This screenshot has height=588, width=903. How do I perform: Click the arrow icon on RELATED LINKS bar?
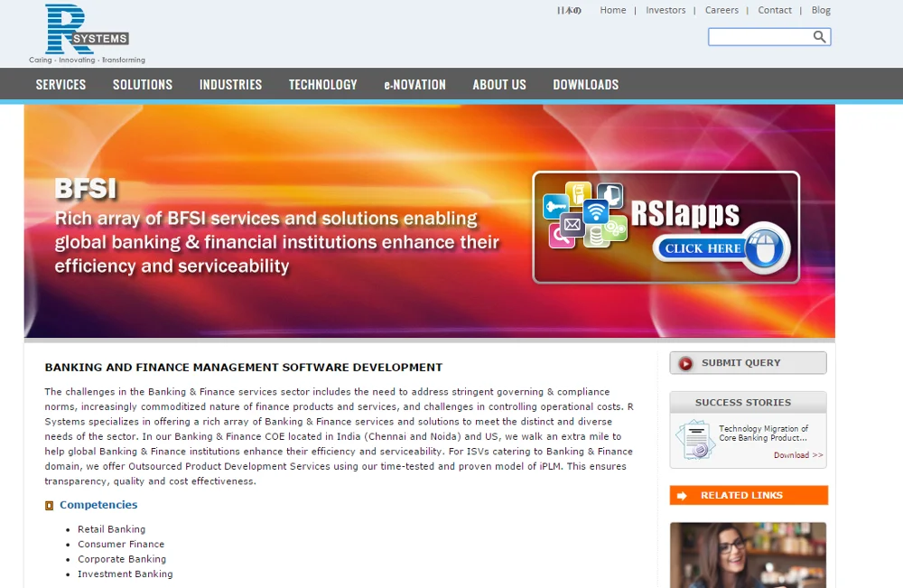681,495
